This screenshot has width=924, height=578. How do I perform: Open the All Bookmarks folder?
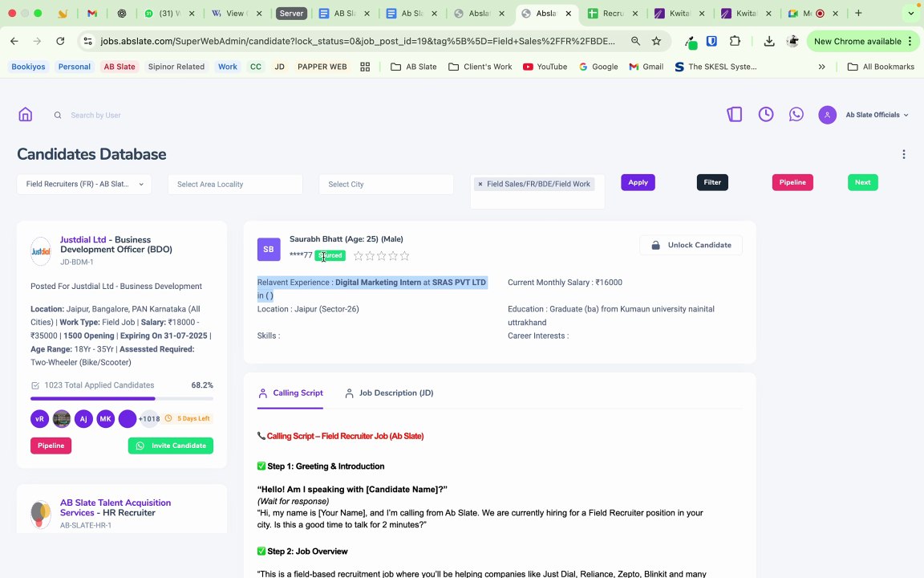point(881,67)
